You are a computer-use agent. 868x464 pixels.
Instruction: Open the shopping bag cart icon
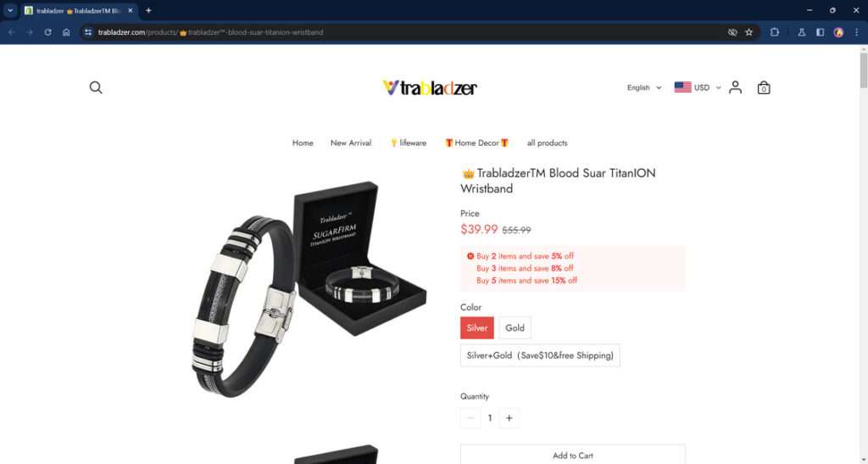[x=764, y=87]
